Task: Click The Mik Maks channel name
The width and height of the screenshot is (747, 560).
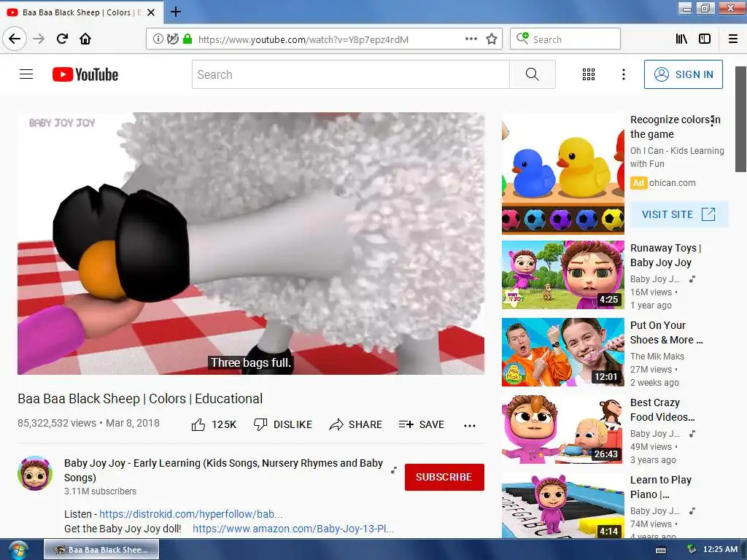Action: click(x=657, y=356)
